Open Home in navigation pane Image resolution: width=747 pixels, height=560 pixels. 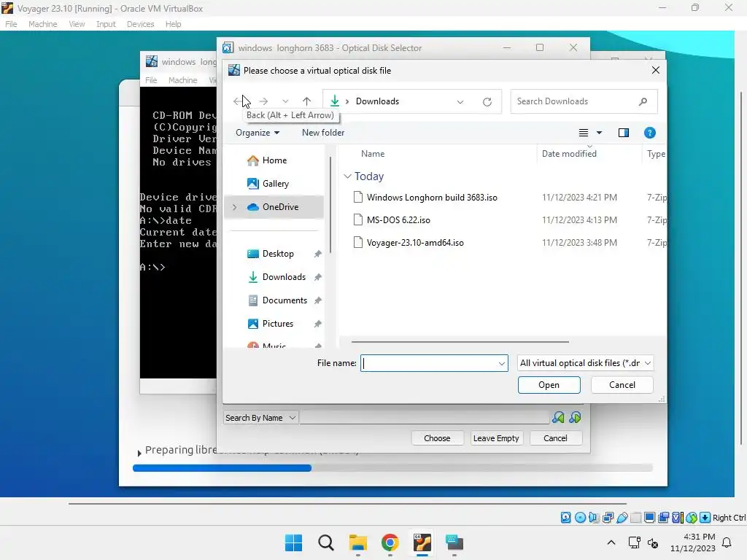pyautogui.click(x=274, y=160)
